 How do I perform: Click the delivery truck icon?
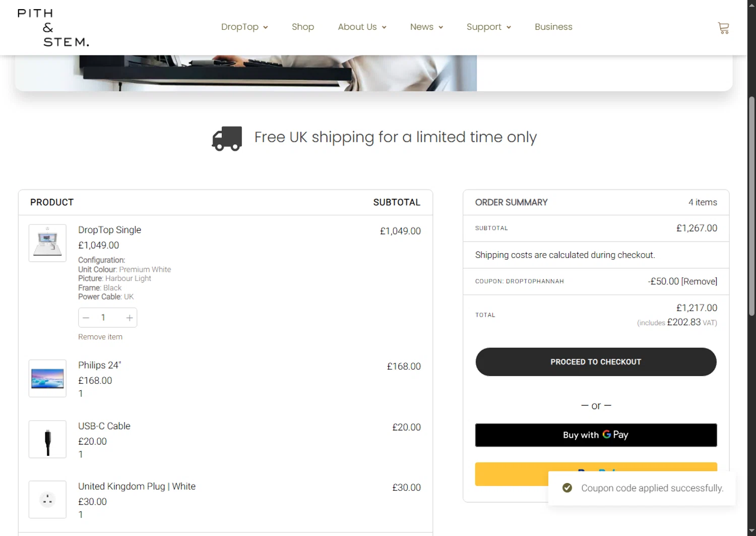click(x=227, y=138)
